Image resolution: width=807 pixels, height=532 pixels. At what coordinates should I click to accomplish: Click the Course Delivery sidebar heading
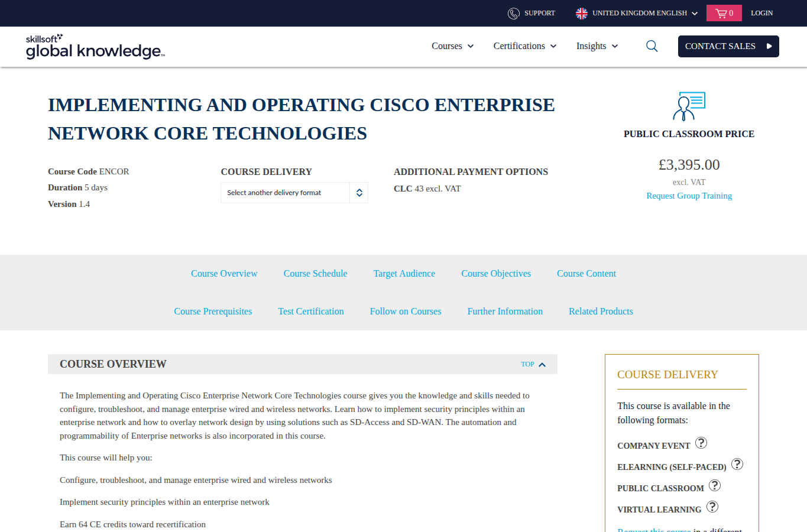667,375
